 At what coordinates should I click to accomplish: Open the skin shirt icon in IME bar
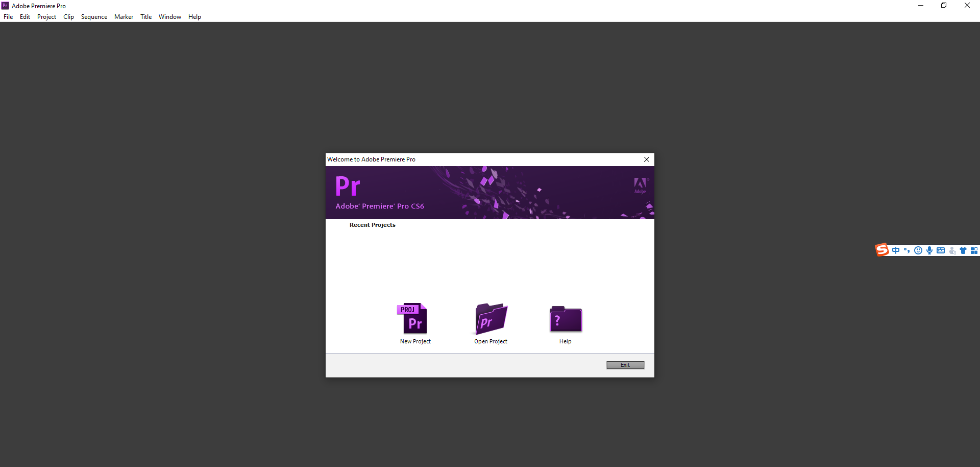963,250
